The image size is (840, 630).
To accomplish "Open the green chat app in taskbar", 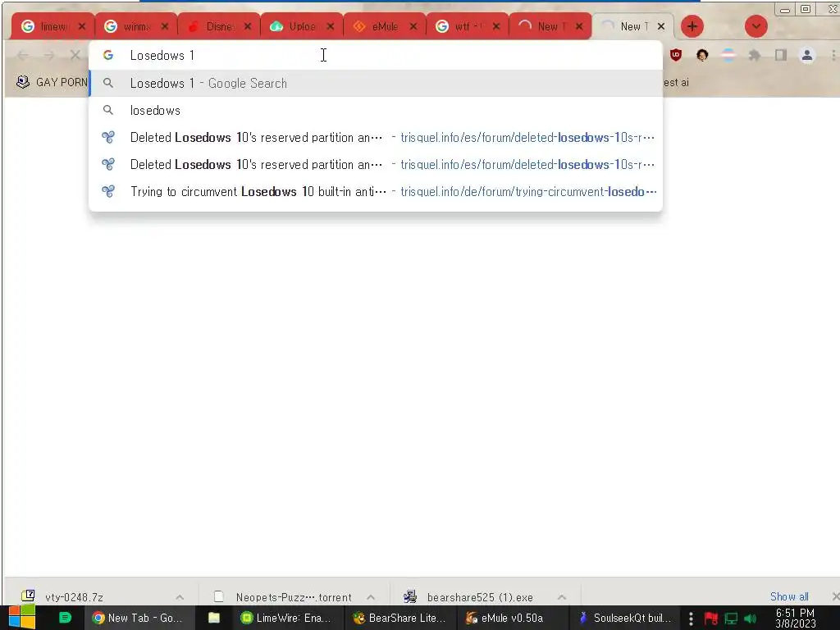I will (65, 618).
